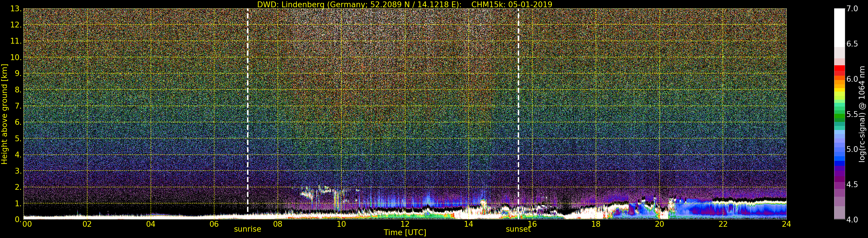Click the '7.' height axis tick label
This screenshot has width=868, height=238.
[x=18, y=106]
